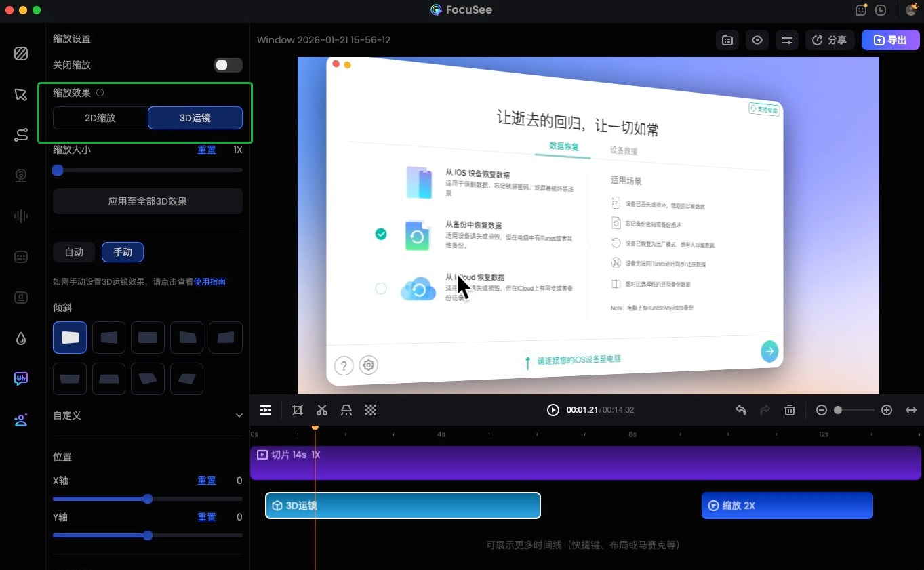The height and width of the screenshot is (570, 924).
Task: Click the spotlight icon in timeline toolbar
Action: click(346, 410)
